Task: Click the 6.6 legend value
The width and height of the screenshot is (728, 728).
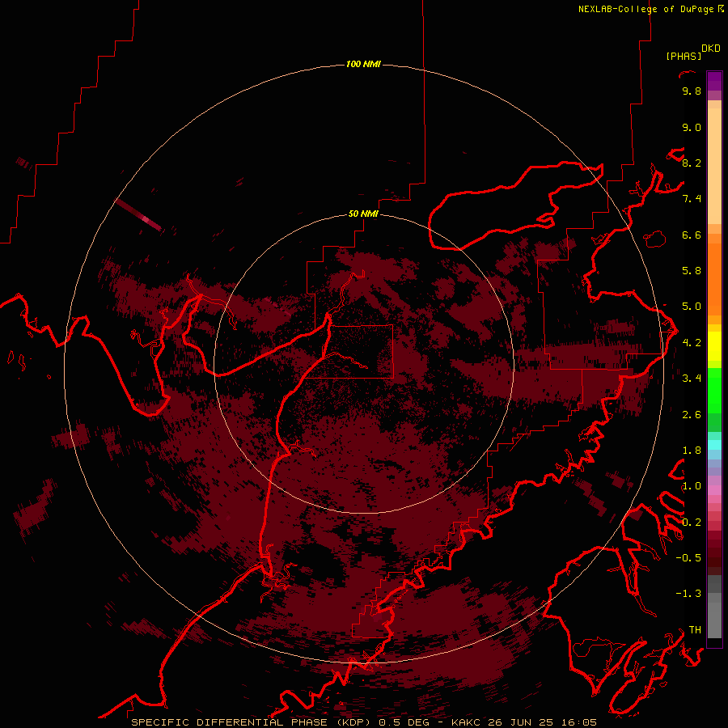Action: tap(692, 235)
